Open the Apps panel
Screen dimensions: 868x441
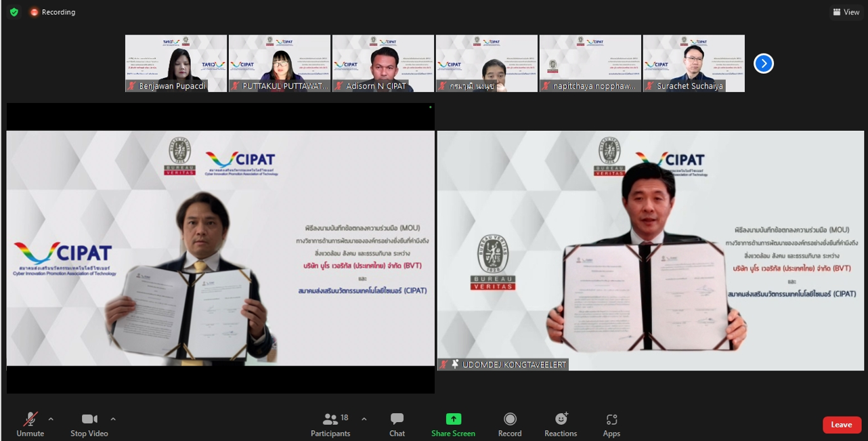point(611,425)
